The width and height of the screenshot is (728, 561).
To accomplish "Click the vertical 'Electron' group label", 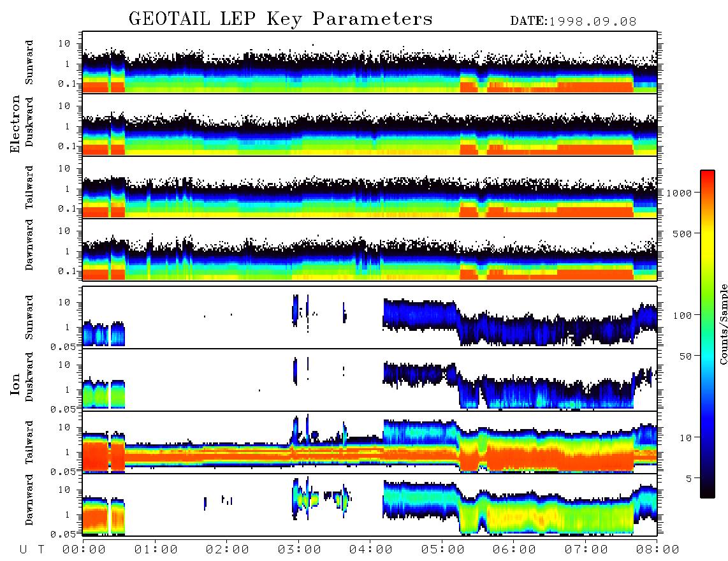I will tap(15, 124).
